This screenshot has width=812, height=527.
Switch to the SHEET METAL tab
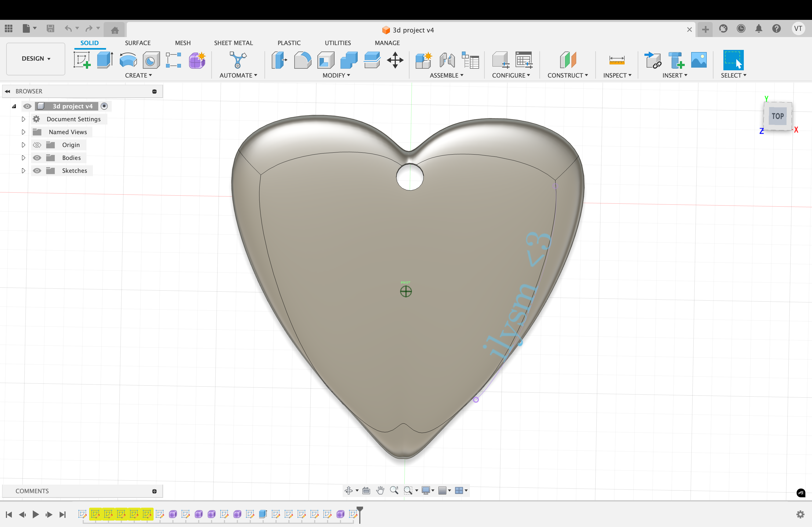(x=234, y=43)
